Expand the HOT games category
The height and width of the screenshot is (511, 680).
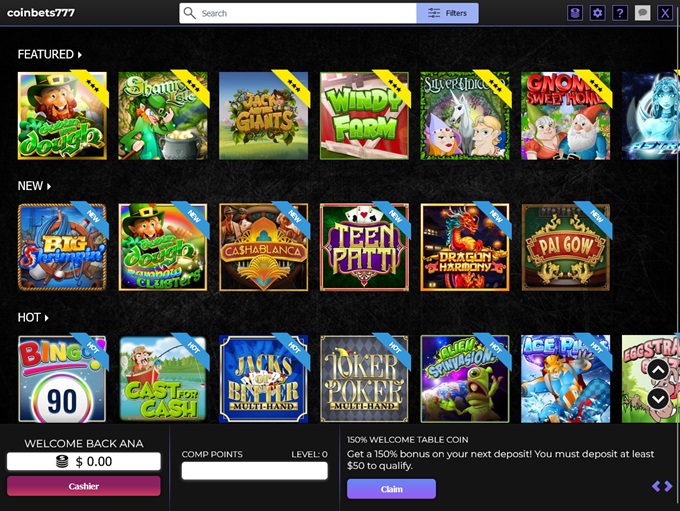click(33, 317)
